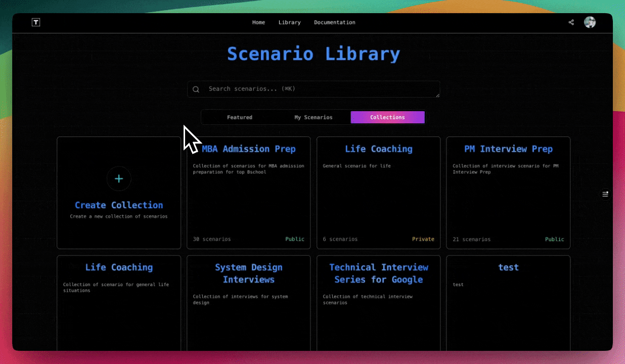The height and width of the screenshot is (364, 625).
Task: Open the test collection card
Action: pyautogui.click(x=508, y=303)
